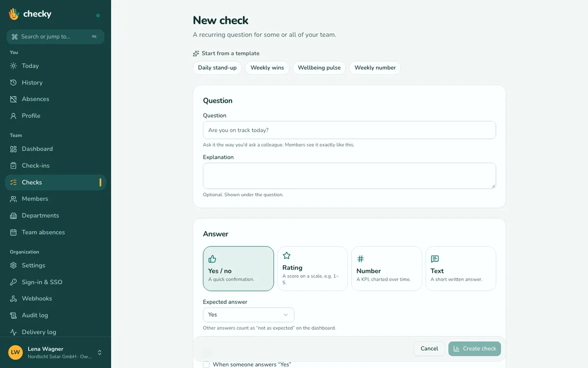Screen dimensions: 588x368
Task: Apply the Daily stand-up template
Action: point(217,68)
